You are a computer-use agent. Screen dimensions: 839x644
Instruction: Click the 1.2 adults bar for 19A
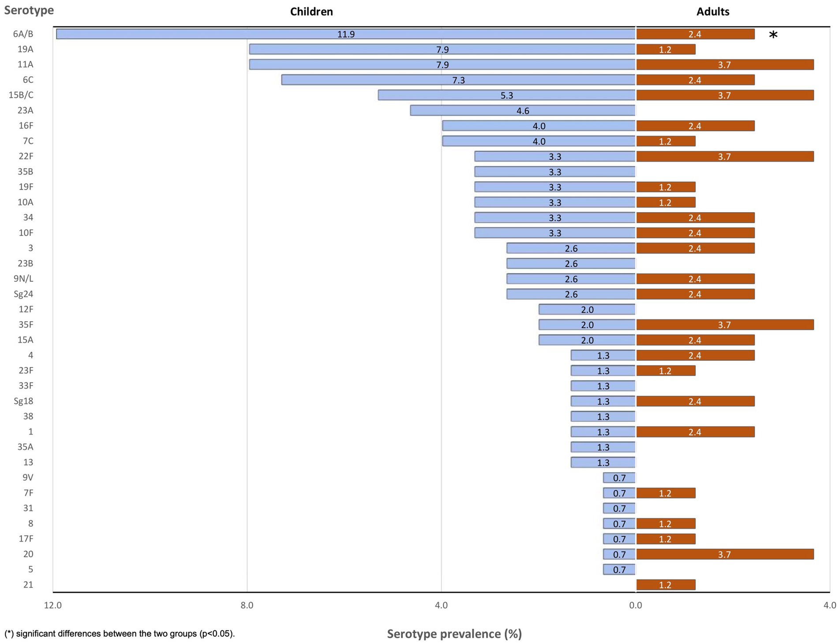[666, 49]
